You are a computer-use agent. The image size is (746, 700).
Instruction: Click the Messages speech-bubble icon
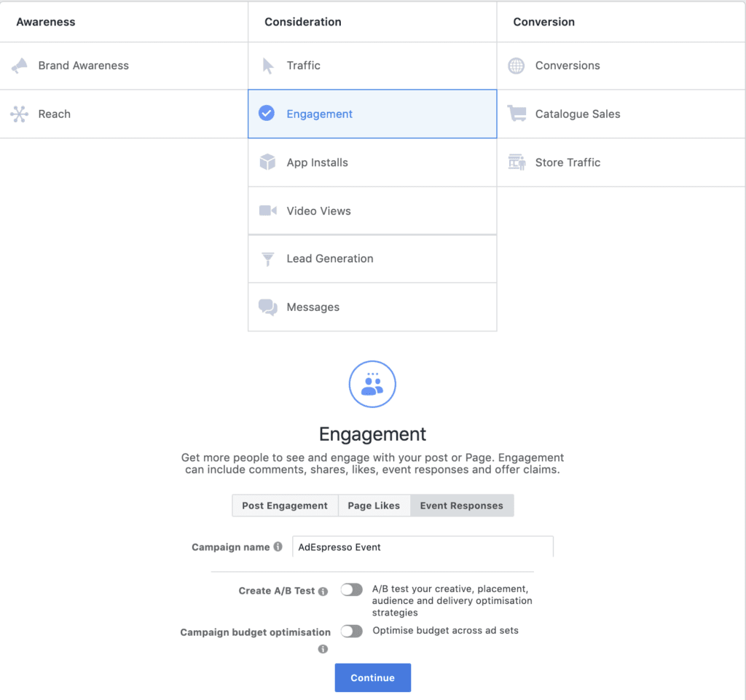tap(267, 307)
